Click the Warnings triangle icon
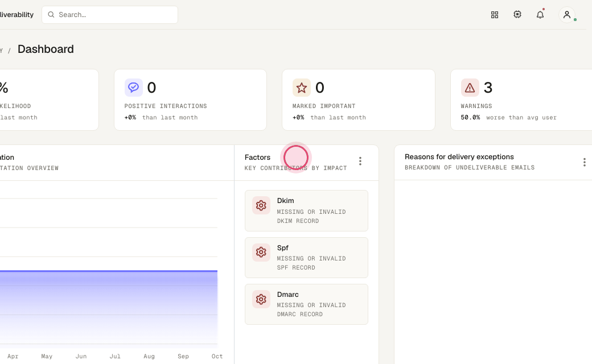The image size is (592, 364). (470, 88)
